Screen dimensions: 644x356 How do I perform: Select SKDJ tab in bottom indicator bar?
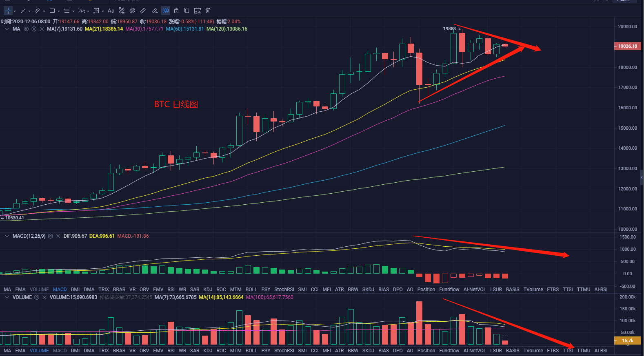pyautogui.click(x=368, y=351)
